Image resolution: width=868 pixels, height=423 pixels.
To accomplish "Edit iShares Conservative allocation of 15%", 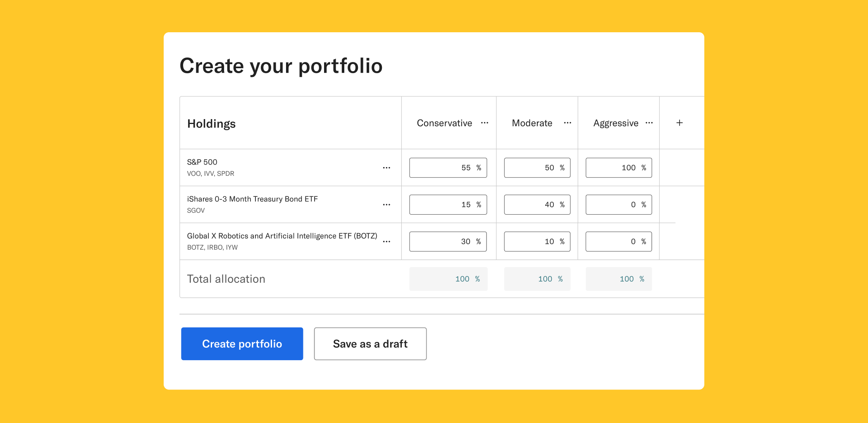I will click(x=448, y=205).
